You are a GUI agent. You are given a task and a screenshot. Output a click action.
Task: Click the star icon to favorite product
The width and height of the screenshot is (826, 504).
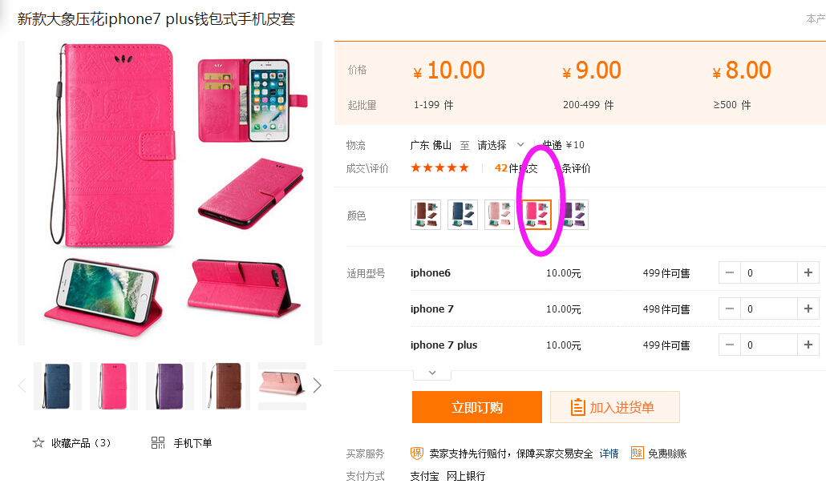[x=38, y=443]
